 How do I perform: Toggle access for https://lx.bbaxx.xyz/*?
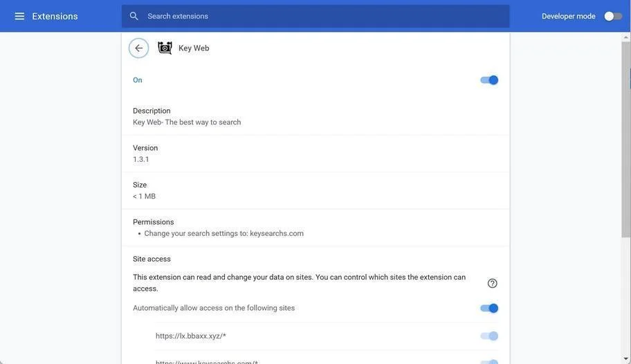489,336
